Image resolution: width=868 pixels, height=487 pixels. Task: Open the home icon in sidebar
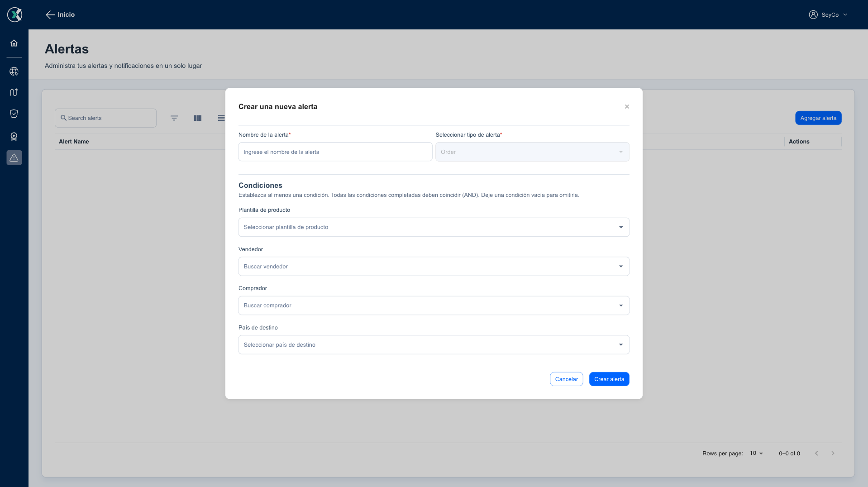click(x=14, y=43)
